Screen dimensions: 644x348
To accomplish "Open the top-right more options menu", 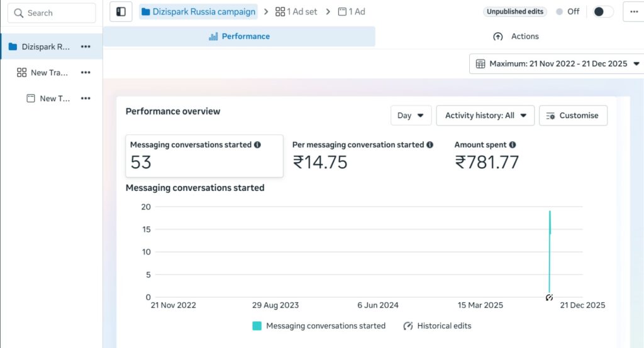I will (x=633, y=12).
